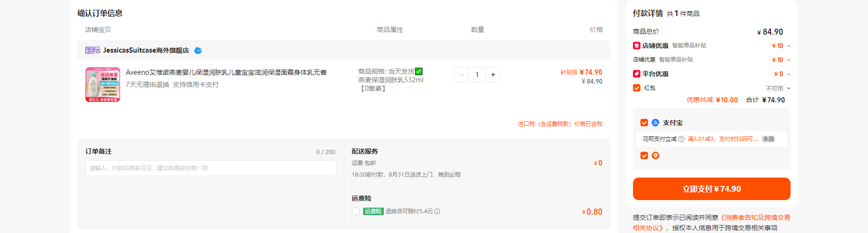Click the 优惠共减 ¥10.00 text
868x233 pixels.
[x=712, y=100]
